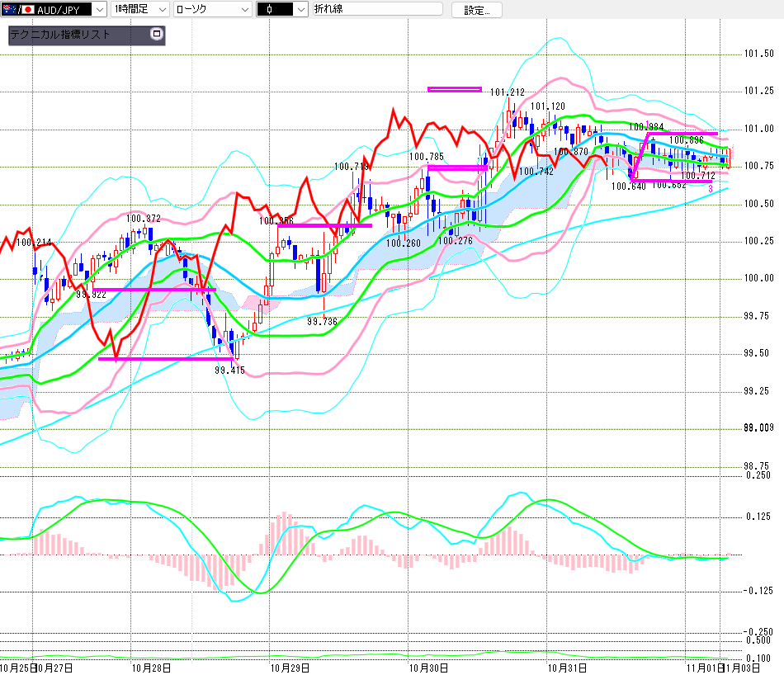The width and height of the screenshot is (784, 675).
Task: Select the 99.415 low price label
Action: click(229, 371)
